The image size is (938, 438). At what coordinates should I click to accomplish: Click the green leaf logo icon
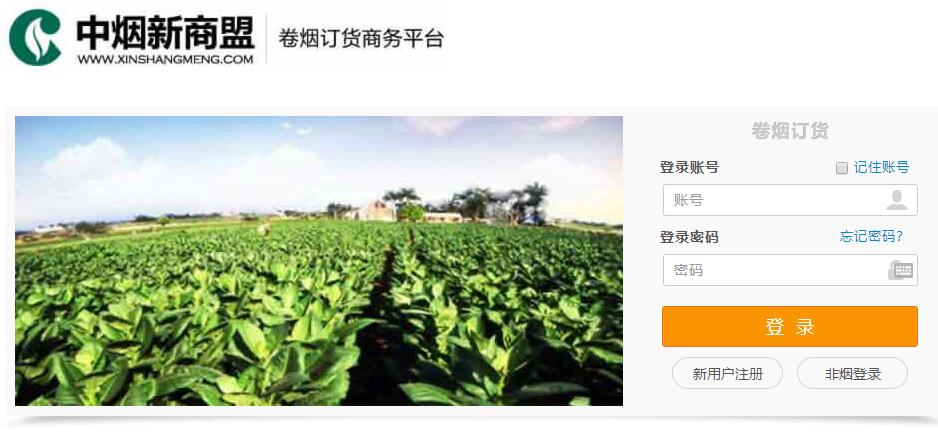point(35,37)
